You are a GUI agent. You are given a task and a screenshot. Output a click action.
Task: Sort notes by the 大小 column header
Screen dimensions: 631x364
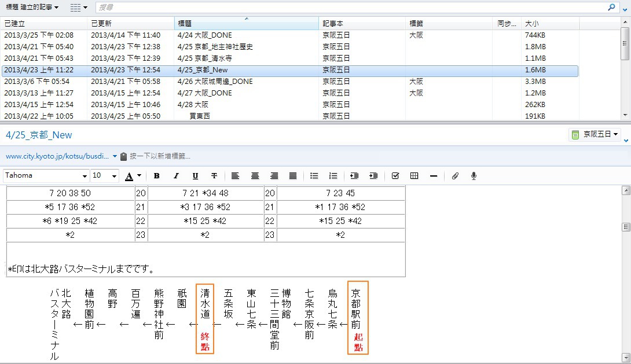[550, 24]
